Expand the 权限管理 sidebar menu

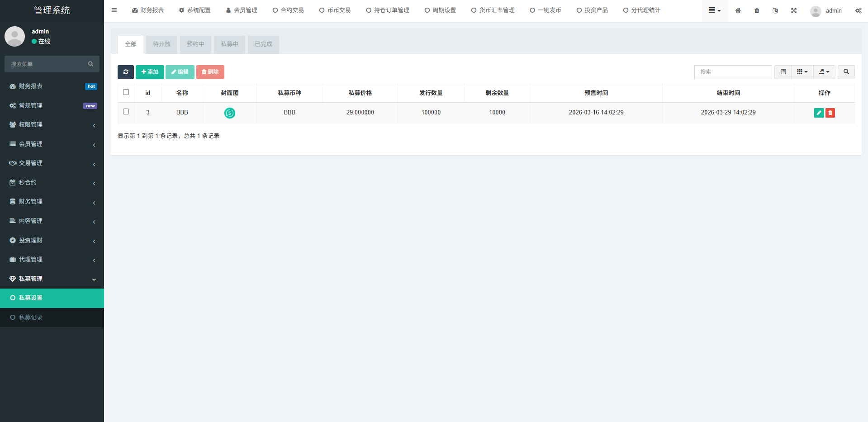coord(52,125)
